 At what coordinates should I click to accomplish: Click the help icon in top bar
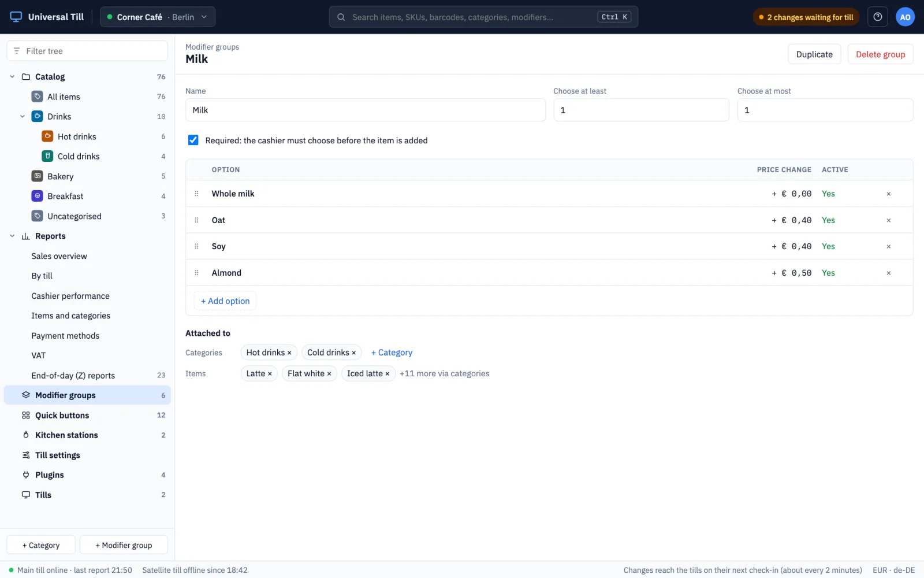point(877,17)
